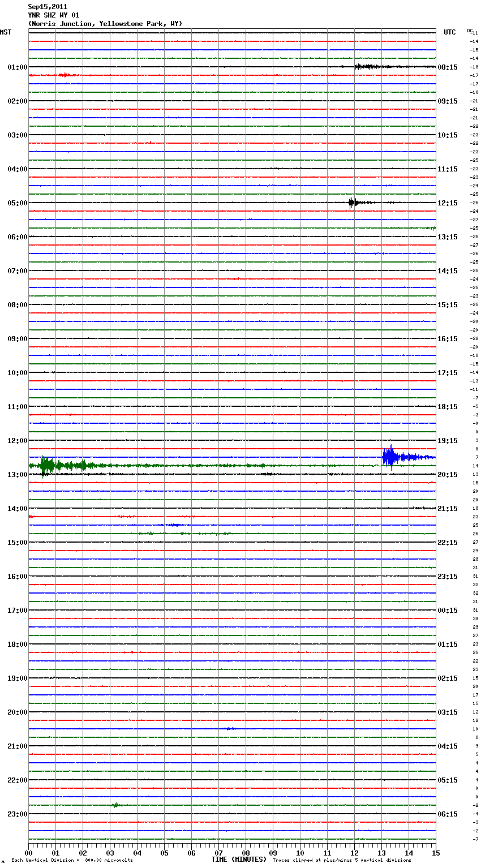This screenshot has height=868, width=481.
Task: Click the 19:15 UTC time label
Action: click(x=448, y=441)
